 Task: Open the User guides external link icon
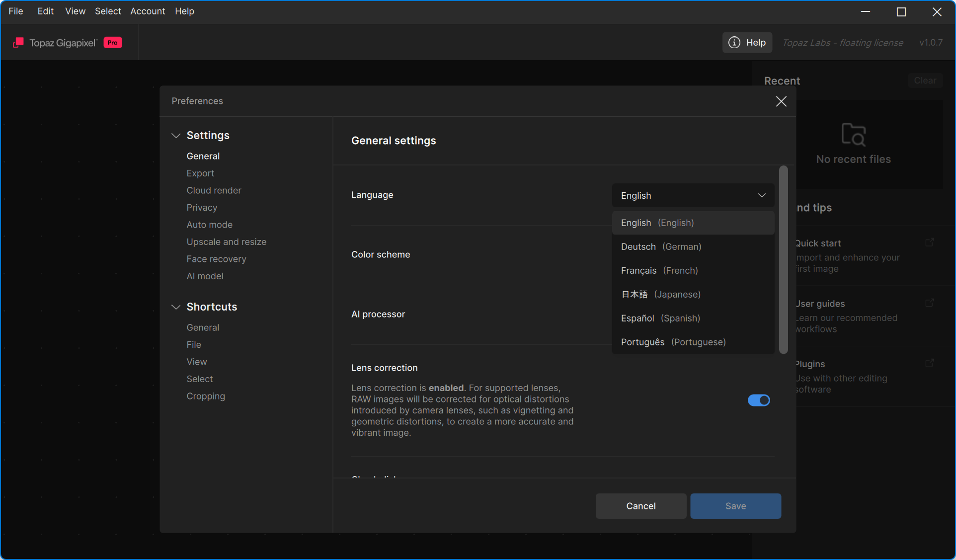[930, 303]
